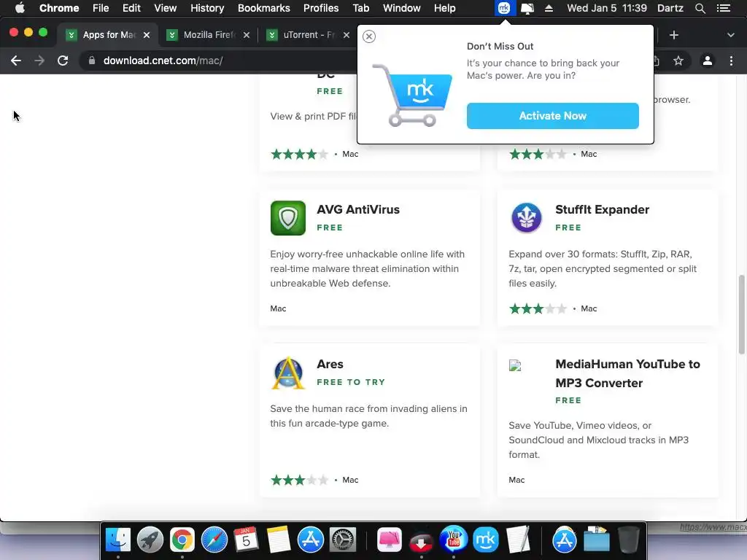
Task: Reload the current page
Action: [63, 61]
